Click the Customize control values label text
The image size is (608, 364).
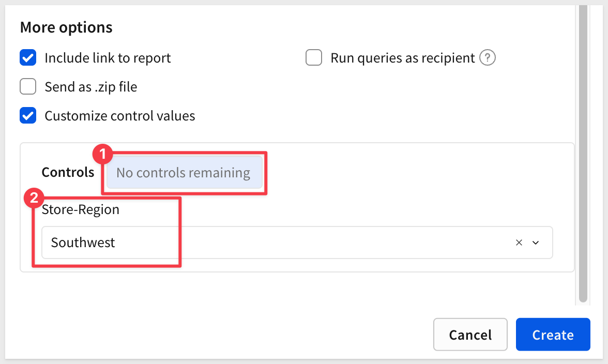click(x=120, y=116)
